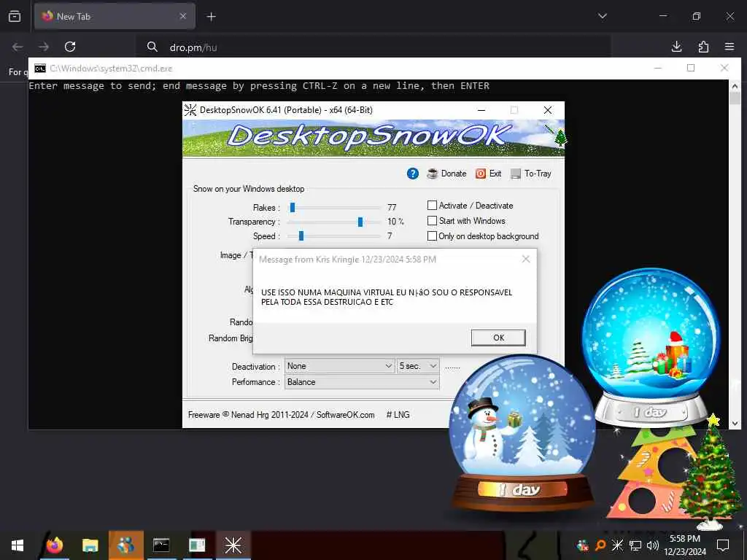Open the 5 sec. delay dropdown
The height and width of the screenshot is (560, 747).
click(418, 366)
